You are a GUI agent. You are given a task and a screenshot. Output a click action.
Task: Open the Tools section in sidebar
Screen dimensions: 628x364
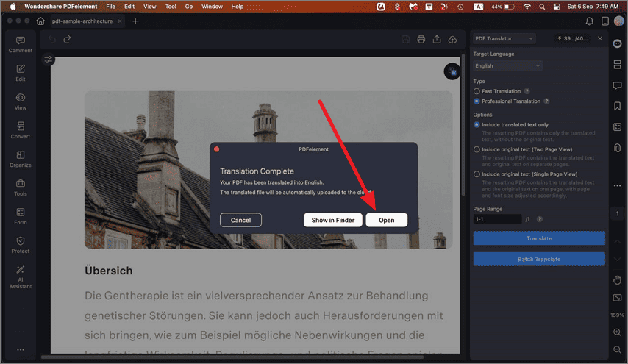click(x=21, y=188)
